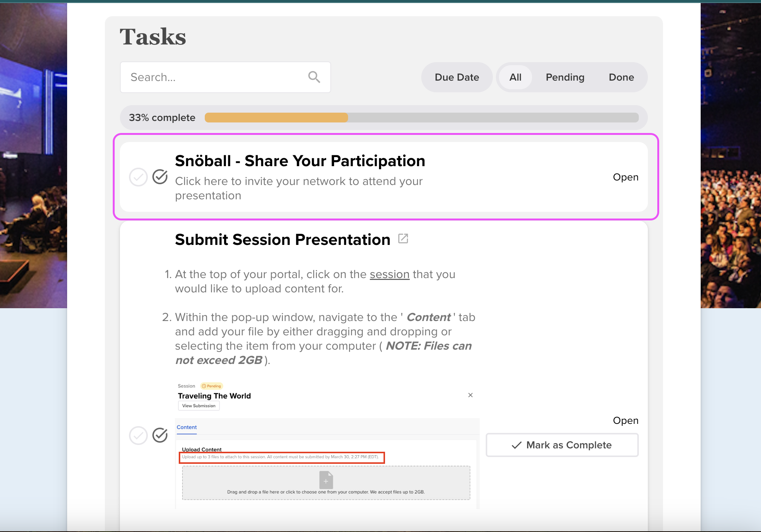Click the View Submission button
Screen dimensions: 761x532
tap(199, 406)
